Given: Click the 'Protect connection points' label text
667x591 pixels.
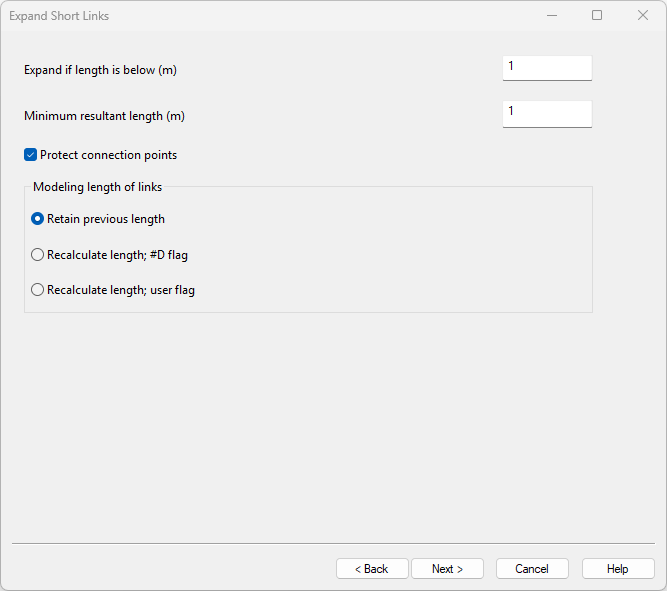Looking at the screenshot, I should [x=108, y=155].
